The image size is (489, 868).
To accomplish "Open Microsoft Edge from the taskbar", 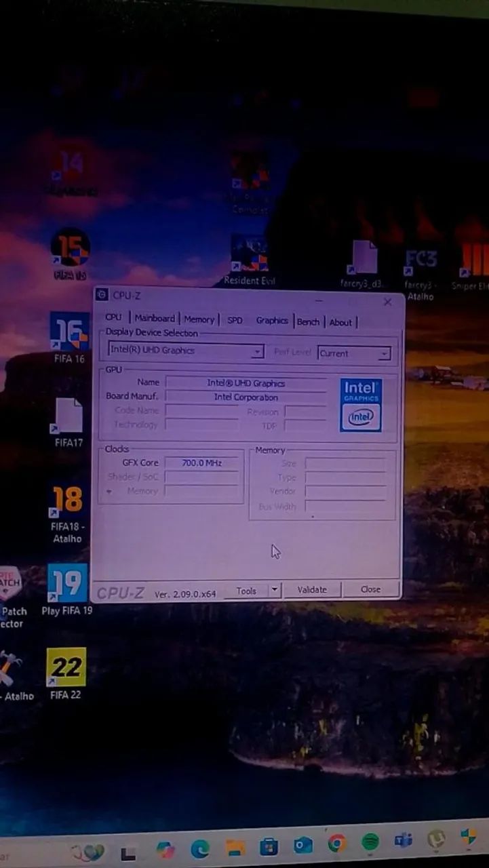I will point(200,848).
